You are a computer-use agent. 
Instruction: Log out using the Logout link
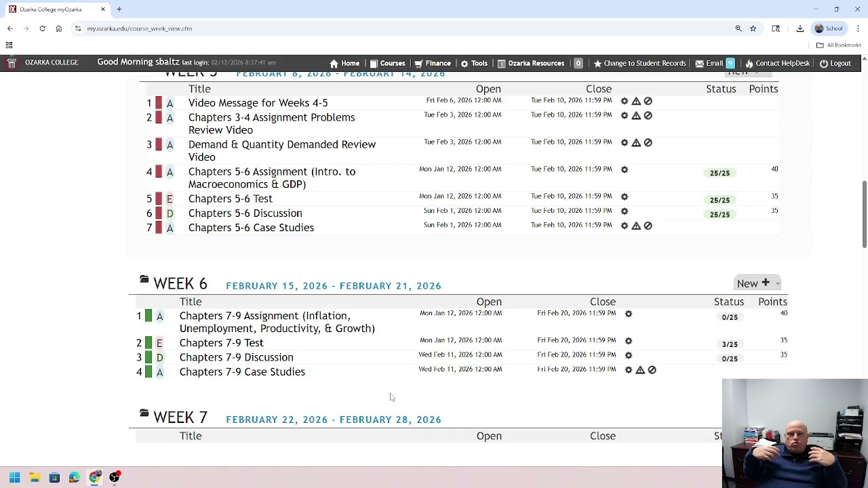835,63
